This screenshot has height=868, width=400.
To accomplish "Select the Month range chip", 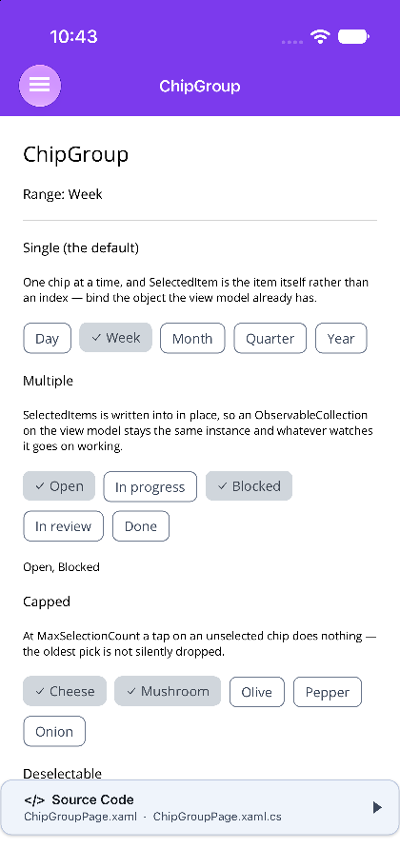I will point(192,338).
